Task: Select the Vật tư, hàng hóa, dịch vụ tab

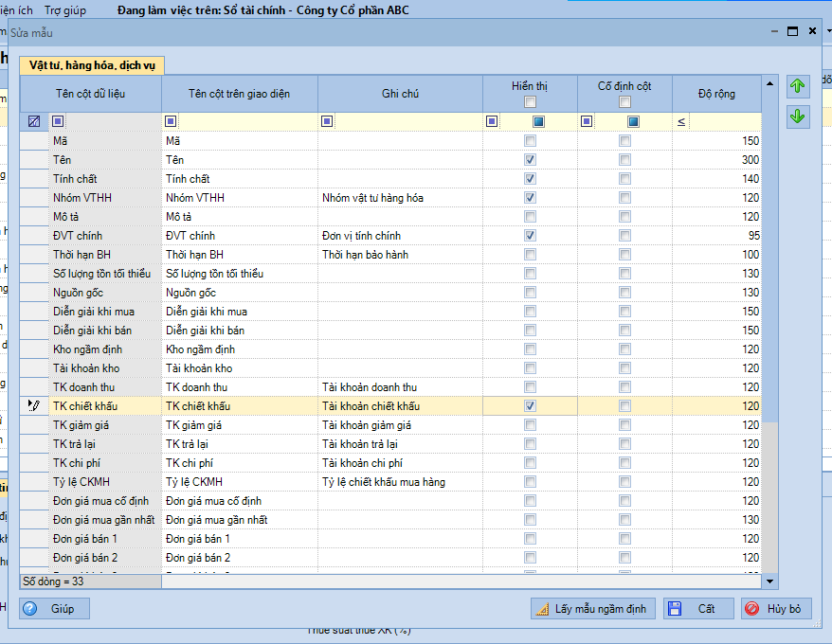Action: pyautogui.click(x=92, y=65)
